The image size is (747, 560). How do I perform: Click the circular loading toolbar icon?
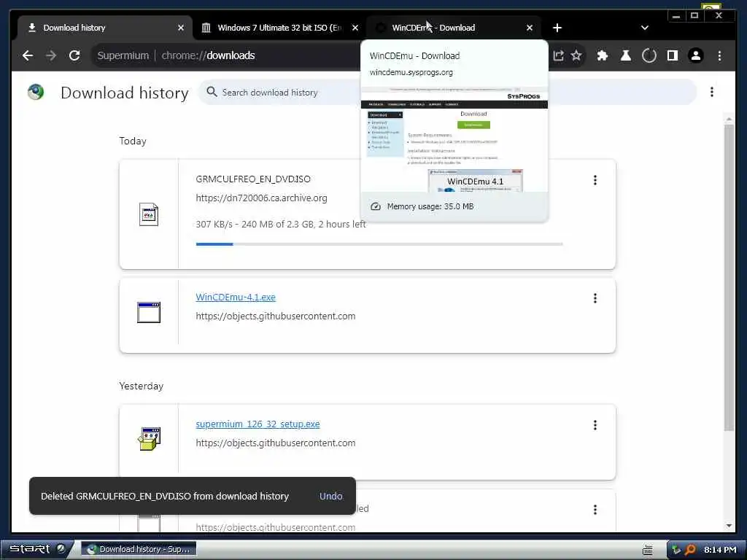click(649, 55)
